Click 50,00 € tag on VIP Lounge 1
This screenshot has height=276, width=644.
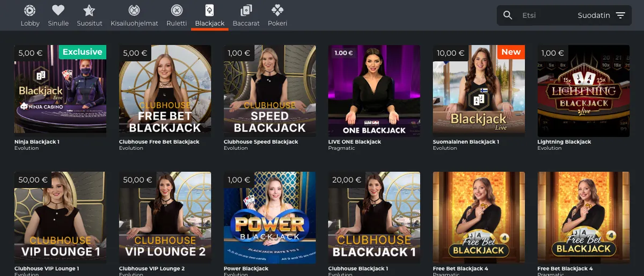point(33,180)
